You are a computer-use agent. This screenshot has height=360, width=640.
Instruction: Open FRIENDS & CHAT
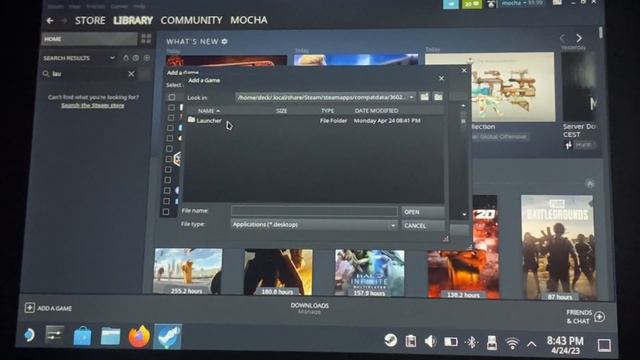[585, 317]
